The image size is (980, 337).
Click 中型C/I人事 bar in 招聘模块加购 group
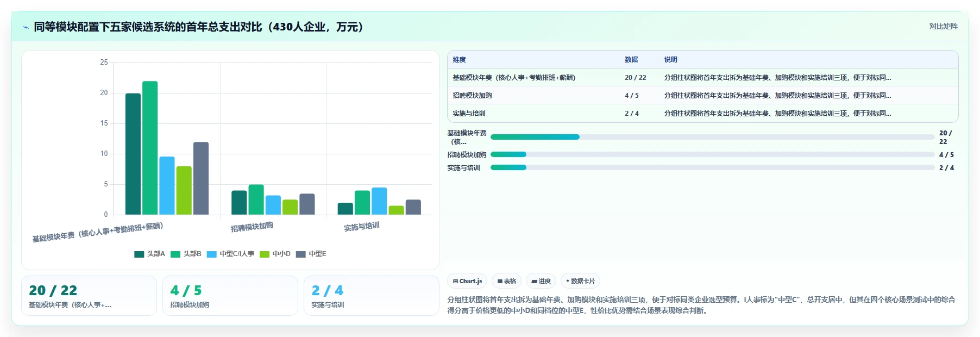(273, 205)
